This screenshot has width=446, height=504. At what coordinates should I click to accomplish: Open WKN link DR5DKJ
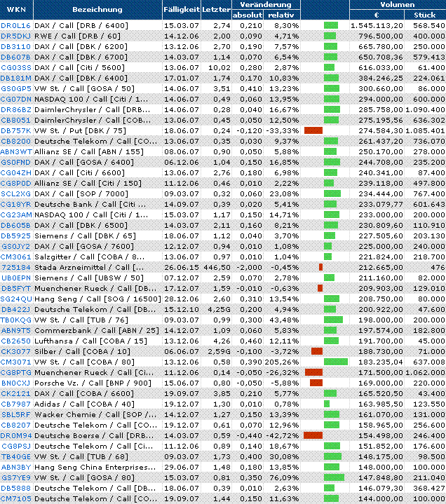click(15, 36)
